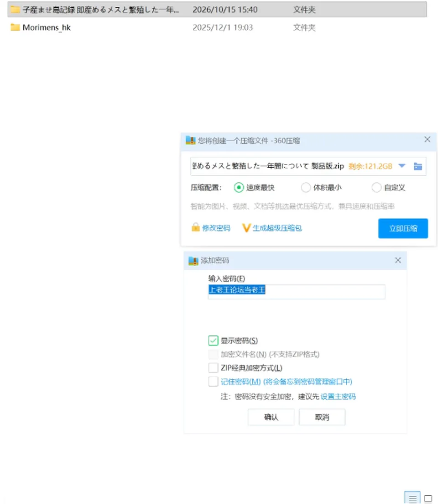Click the date 2025/12/1 19:03

tap(223, 28)
